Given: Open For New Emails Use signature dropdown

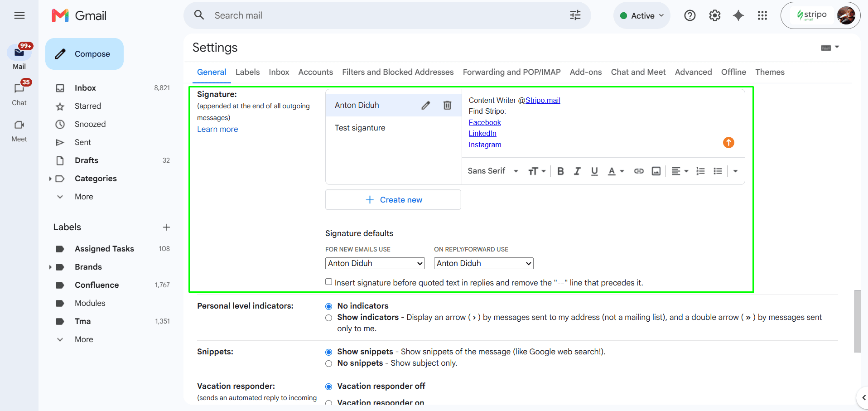Looking at the screenshot, I should (x=375, y=263).
